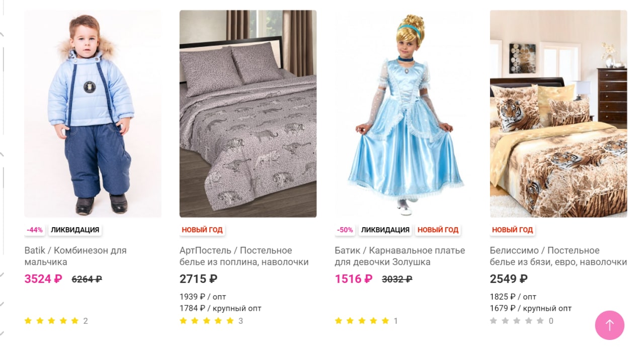The height and width of the screenshot is (351, 644).
Task: Click the Batik / Комбинезон для мальчика title
Action: point(75,256)
